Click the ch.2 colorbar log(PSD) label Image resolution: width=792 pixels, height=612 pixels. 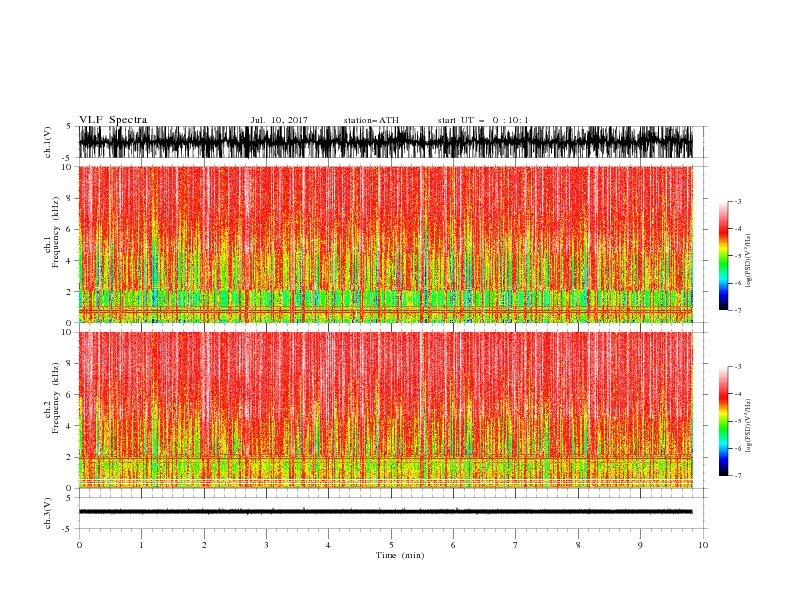749,426
